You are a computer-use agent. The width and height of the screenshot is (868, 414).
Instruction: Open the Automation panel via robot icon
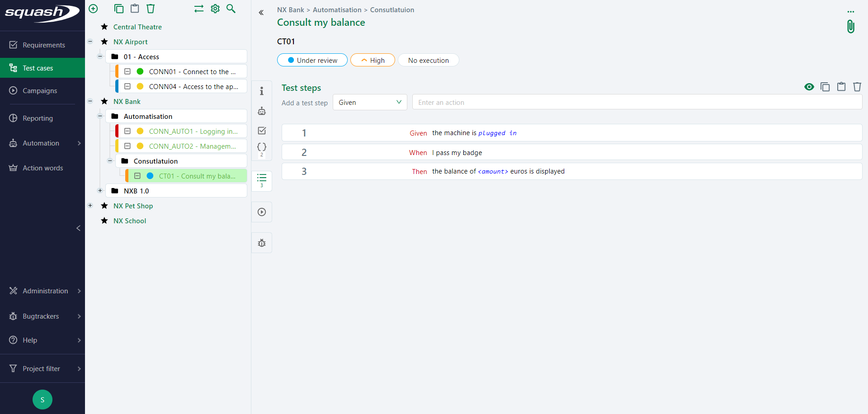(262, 111)
